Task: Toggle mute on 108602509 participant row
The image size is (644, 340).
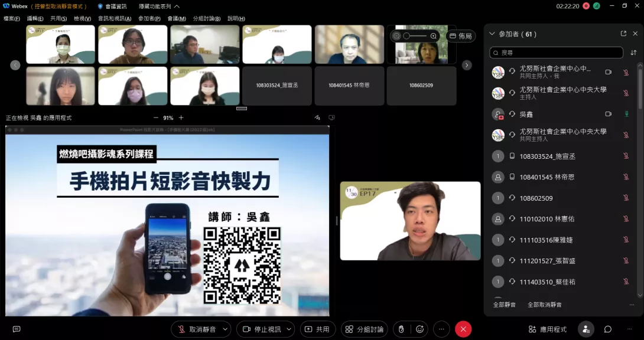Action: pos(626,198)
